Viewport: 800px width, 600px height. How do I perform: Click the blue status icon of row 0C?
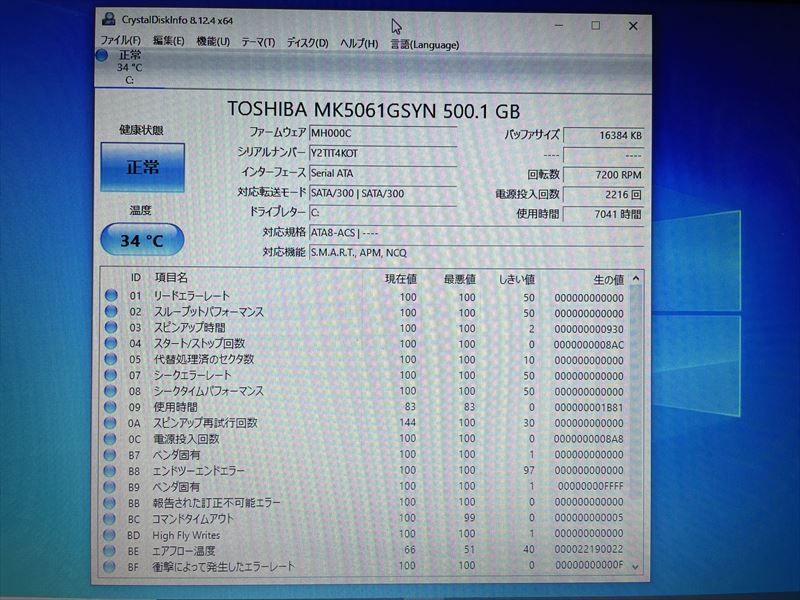point(110,438)
